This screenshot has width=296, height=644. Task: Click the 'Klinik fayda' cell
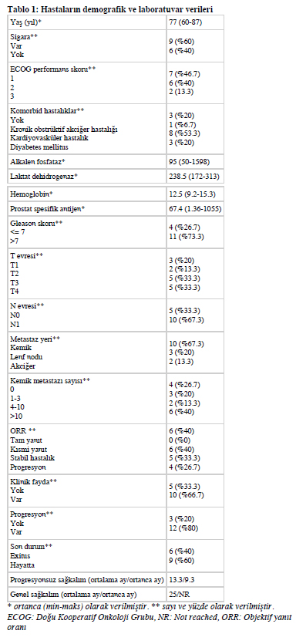pos(87,491)
